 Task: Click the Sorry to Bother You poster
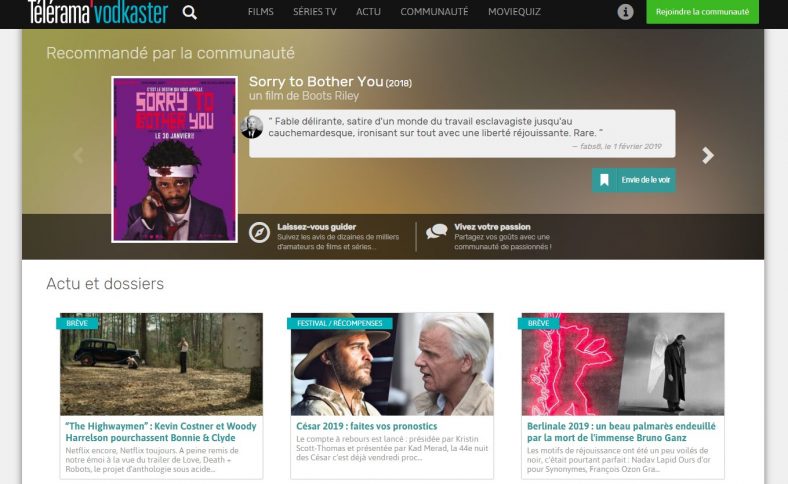click(x=174, y=159)
